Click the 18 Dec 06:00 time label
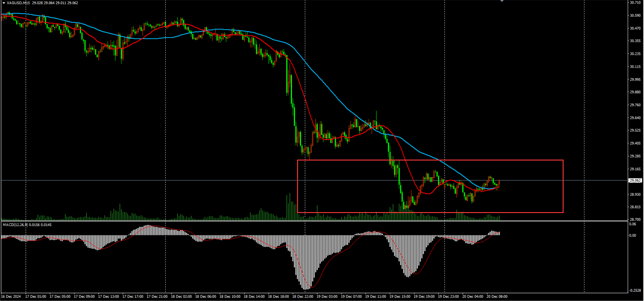The width and height of the screenshot is (644, 301). [206, 297]
